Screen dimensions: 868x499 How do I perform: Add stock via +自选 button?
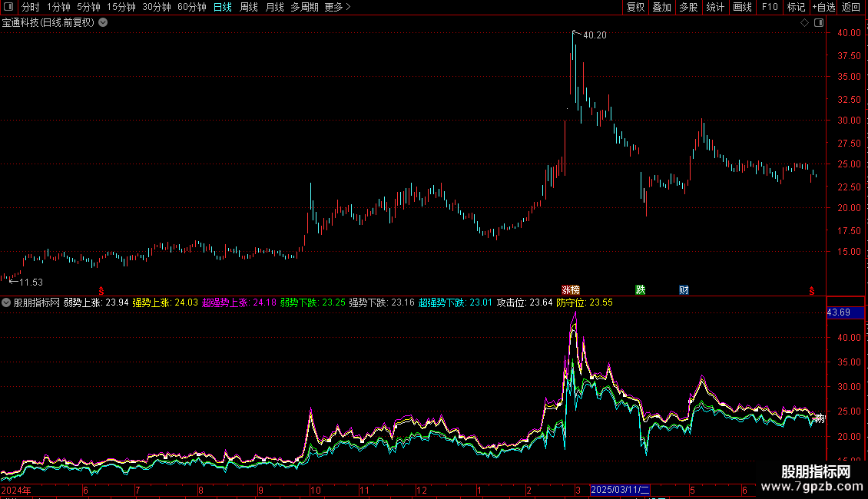(823, 7)
